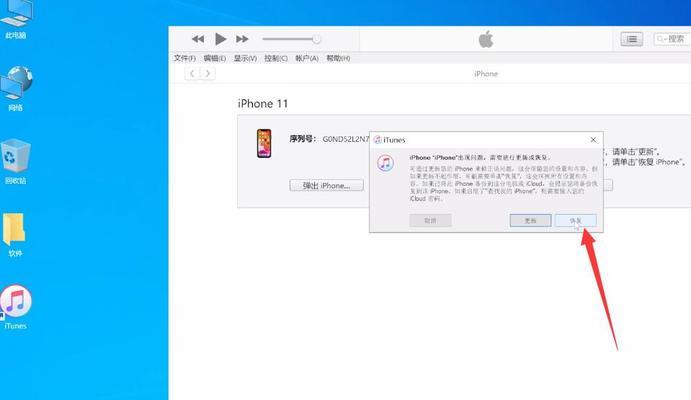Click the back navigation arrow
The width and height of the screenshot is (691, 400).
(192, 74)
